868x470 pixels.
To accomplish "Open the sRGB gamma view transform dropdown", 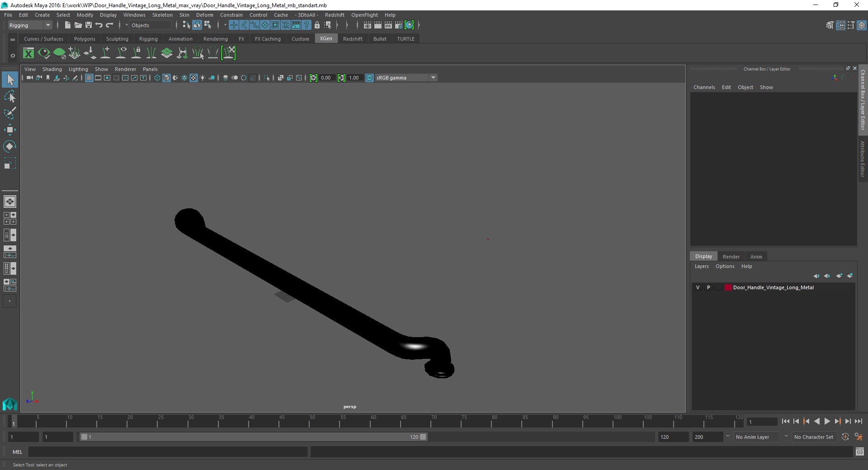I will pos(406,78).
